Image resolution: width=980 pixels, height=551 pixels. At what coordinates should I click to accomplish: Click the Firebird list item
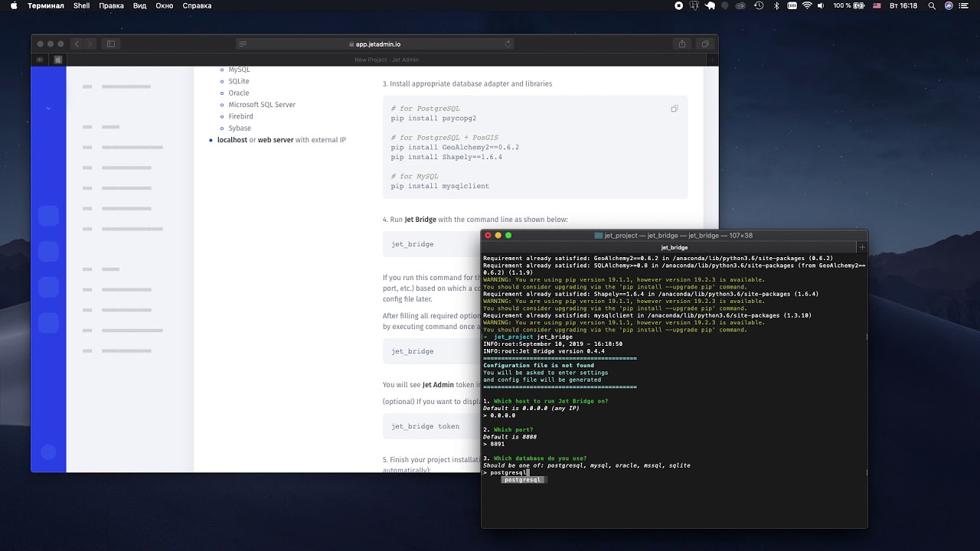[x=240, y=116]
